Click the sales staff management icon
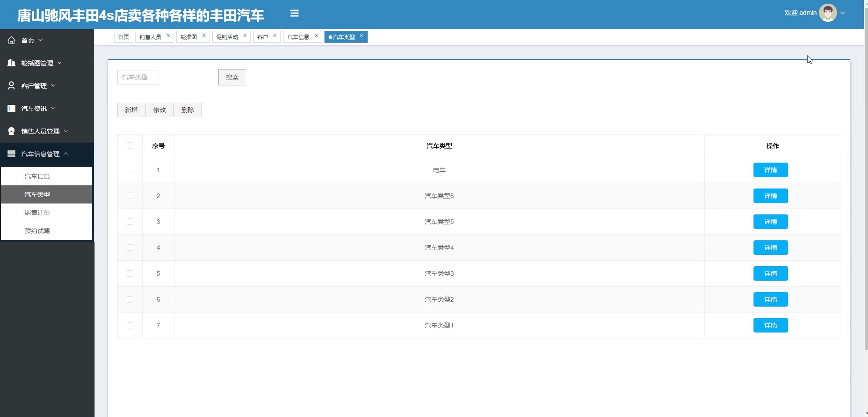868x417 pixels. tap(11, 131)
